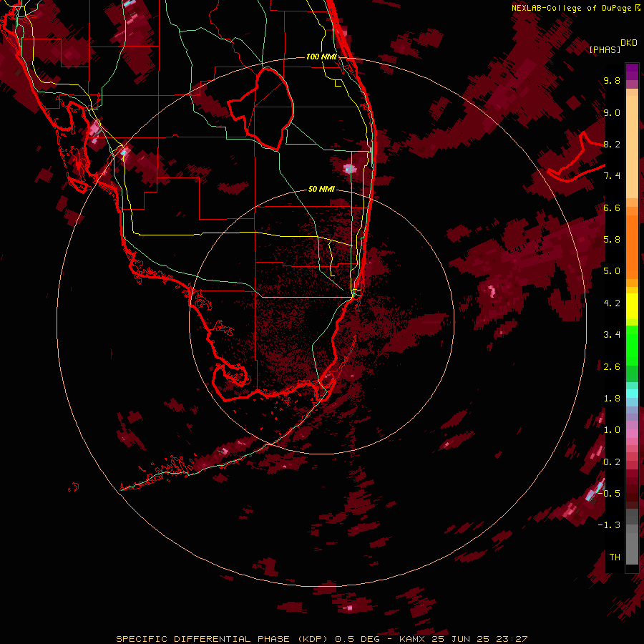Screen dimensions: 644x644
Task: Click the 7.4 scale value
Action: (612, 176)
